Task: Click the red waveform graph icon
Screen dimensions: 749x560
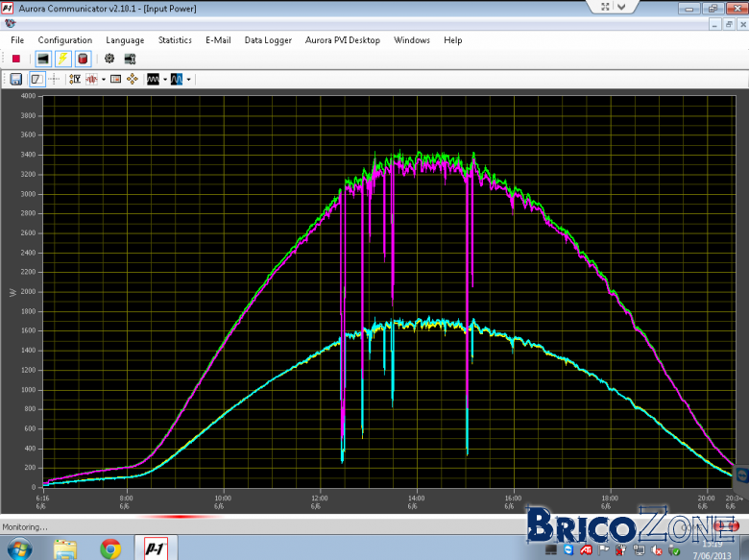Action: pos(91,80)
